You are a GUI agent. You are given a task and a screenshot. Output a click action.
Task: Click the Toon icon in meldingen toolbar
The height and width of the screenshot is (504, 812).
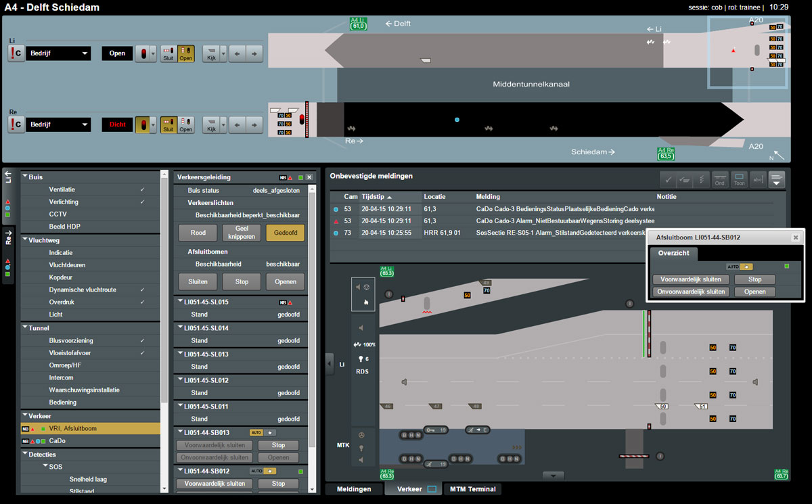click(739, 179)
